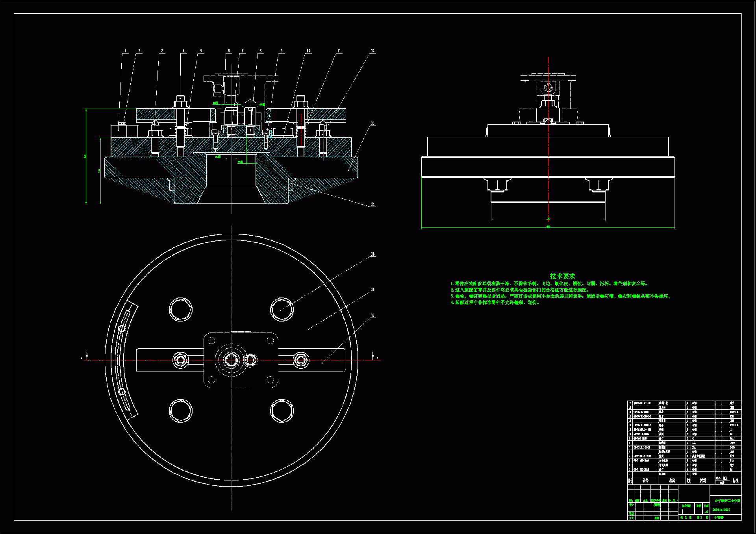Select the lower-right hexagonal hole in plan view
The height and width of the screenshot is (534, 756).
(282, 410)
